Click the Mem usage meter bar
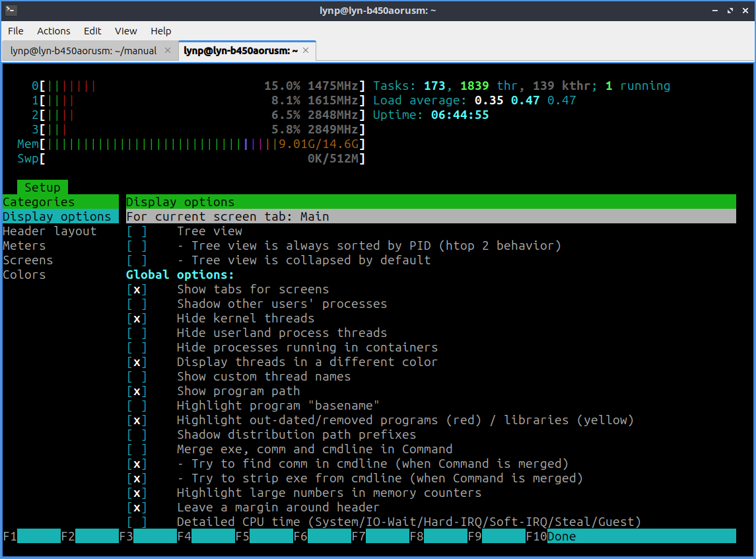The height and width of the screenshot is (559, 756). (198, 144)
